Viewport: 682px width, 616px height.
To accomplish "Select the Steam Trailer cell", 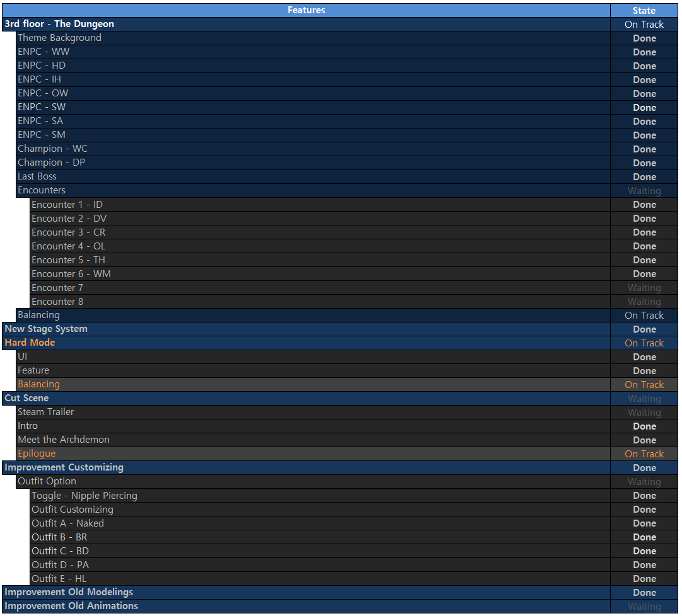I will click(313, 412).
